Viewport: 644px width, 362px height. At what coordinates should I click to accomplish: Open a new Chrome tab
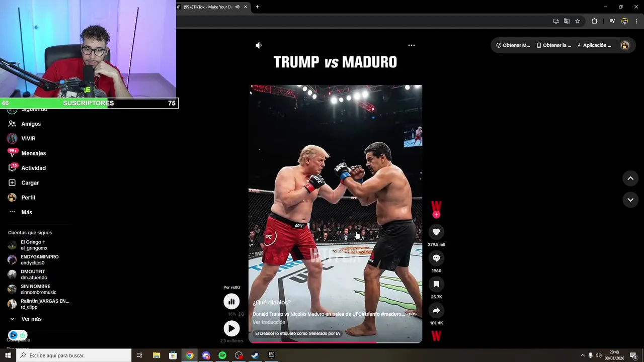pos(258,7)
